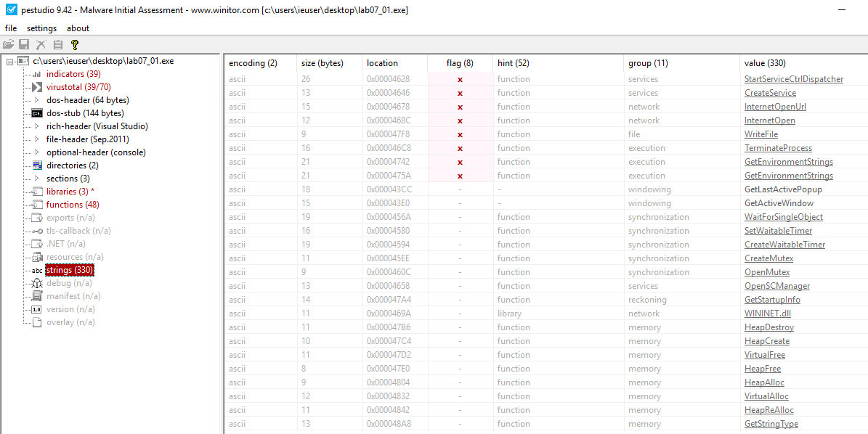Click the VirtualAlloc value link
The height and width of the screenshot is (434, 868).
click(x=766, y=396)
